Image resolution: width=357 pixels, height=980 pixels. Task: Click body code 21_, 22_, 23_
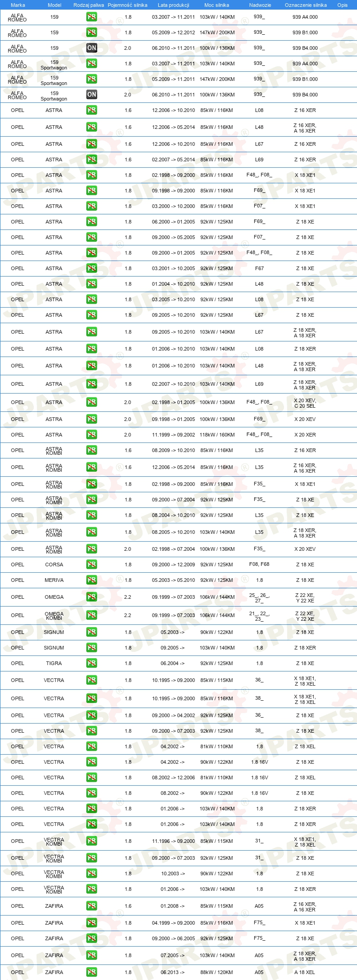point(259,616)
